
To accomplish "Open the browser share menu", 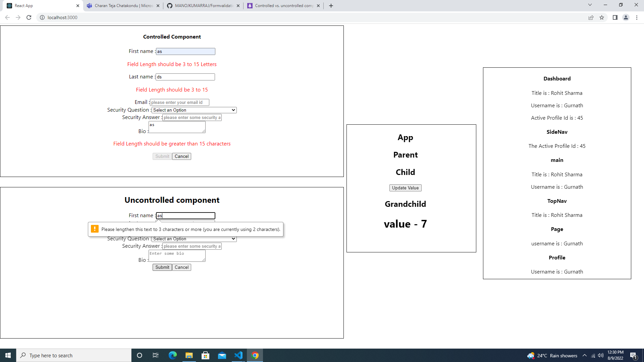I will coord(591,17).
